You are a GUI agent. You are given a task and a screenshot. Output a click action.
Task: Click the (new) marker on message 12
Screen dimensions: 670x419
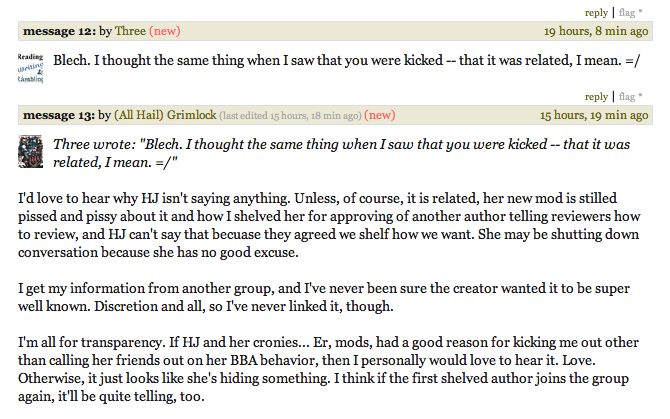coord(165,31)
